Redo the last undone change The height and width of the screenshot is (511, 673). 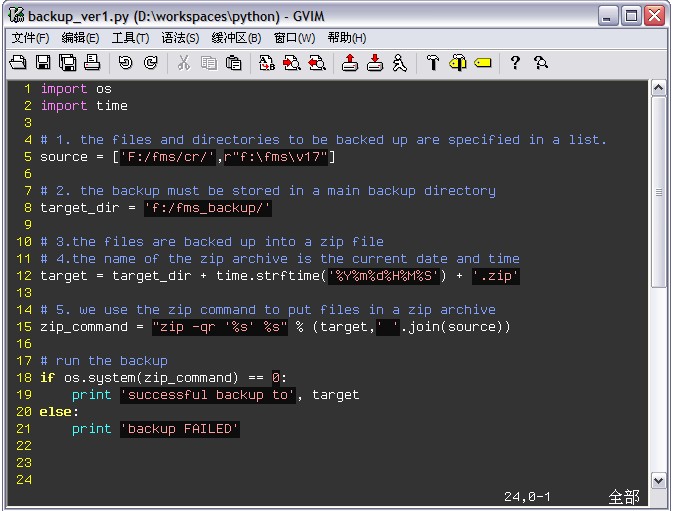click(x=150, y=63)
